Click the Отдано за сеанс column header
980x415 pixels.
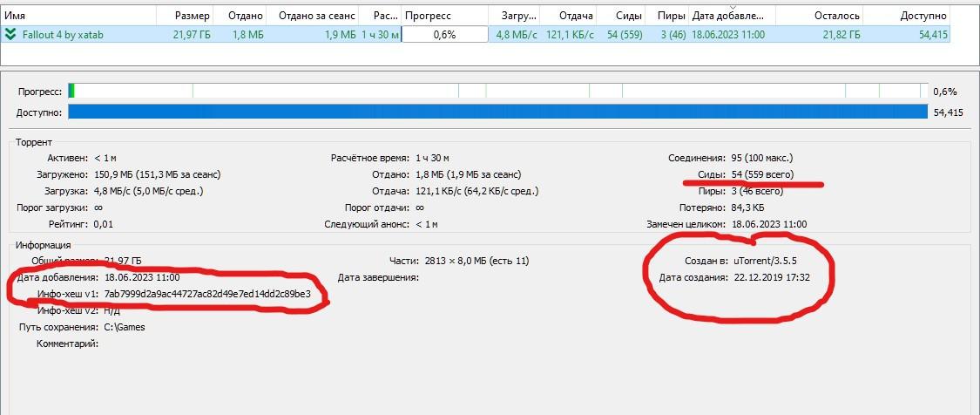pos(317,16)
